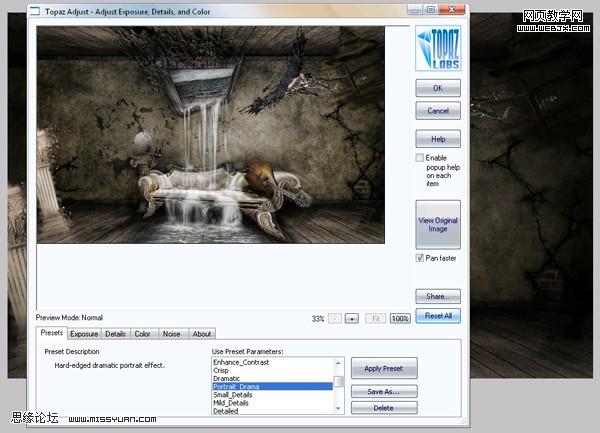Click the preset list scrollbar thumb
The width and height of the screenshot is (600, 433).
click(x=339, y=381)
